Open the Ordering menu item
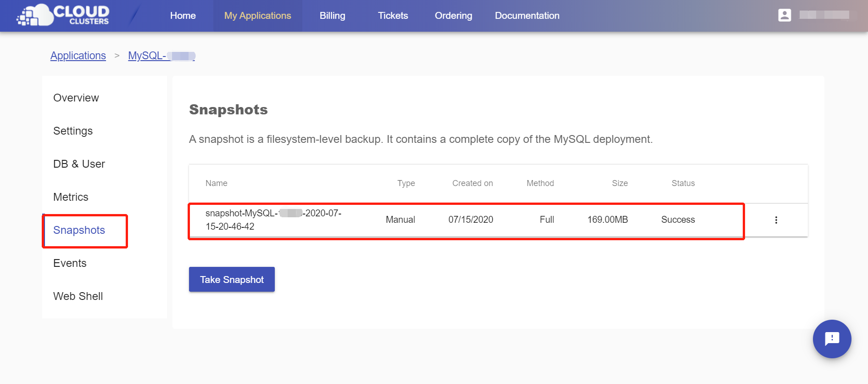The height and width of the screenshot is (384, 868). click(453, 16)
